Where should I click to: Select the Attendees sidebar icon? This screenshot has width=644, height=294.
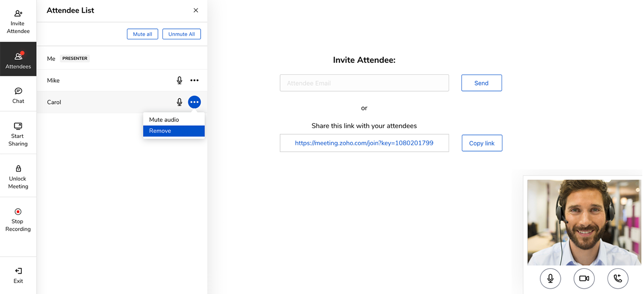point(18,60)
